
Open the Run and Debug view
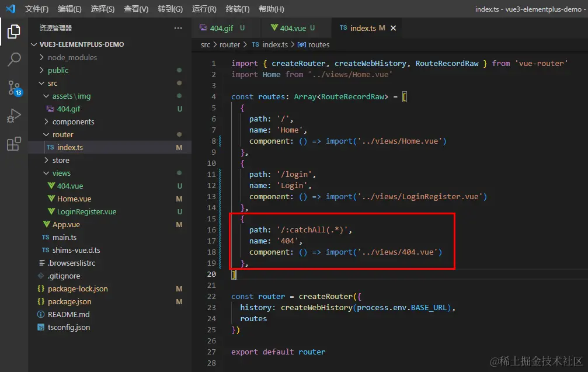pos(14,116)
